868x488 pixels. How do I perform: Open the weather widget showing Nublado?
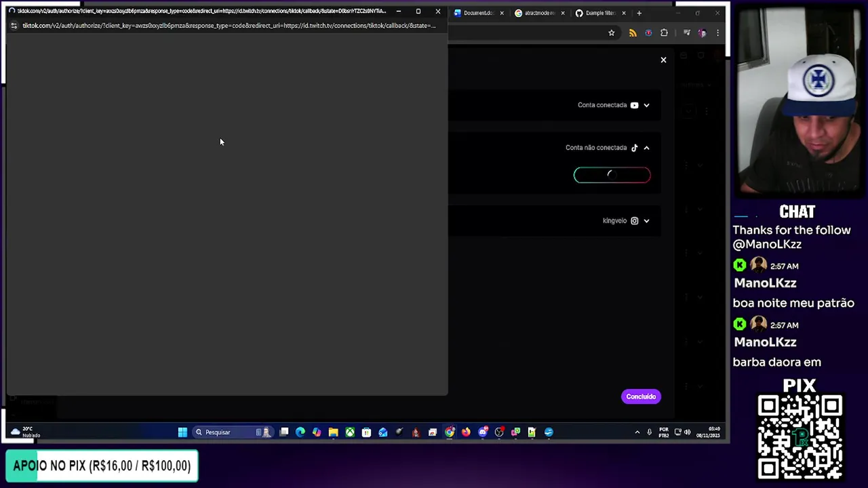click(x=25, y=432)
